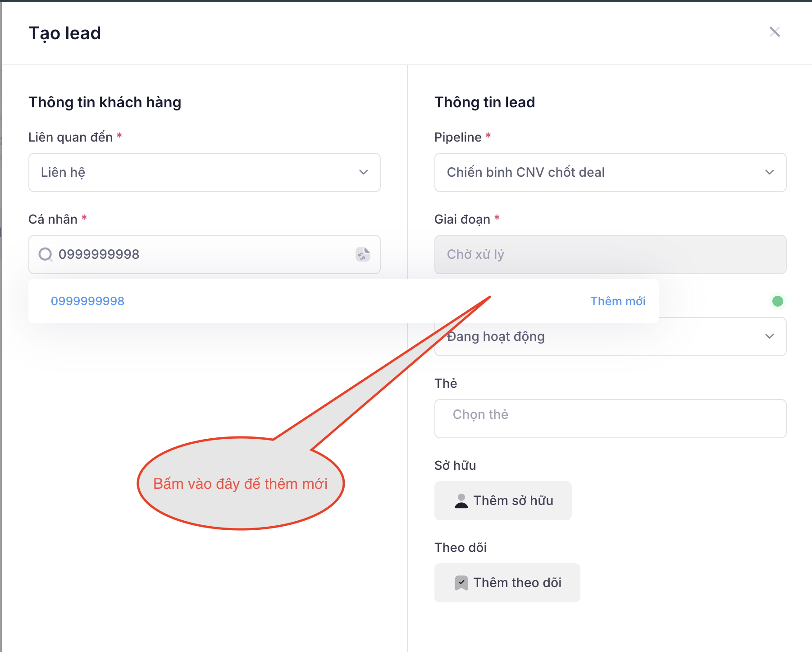Focus the Cá nhân search input

(203, 254)
